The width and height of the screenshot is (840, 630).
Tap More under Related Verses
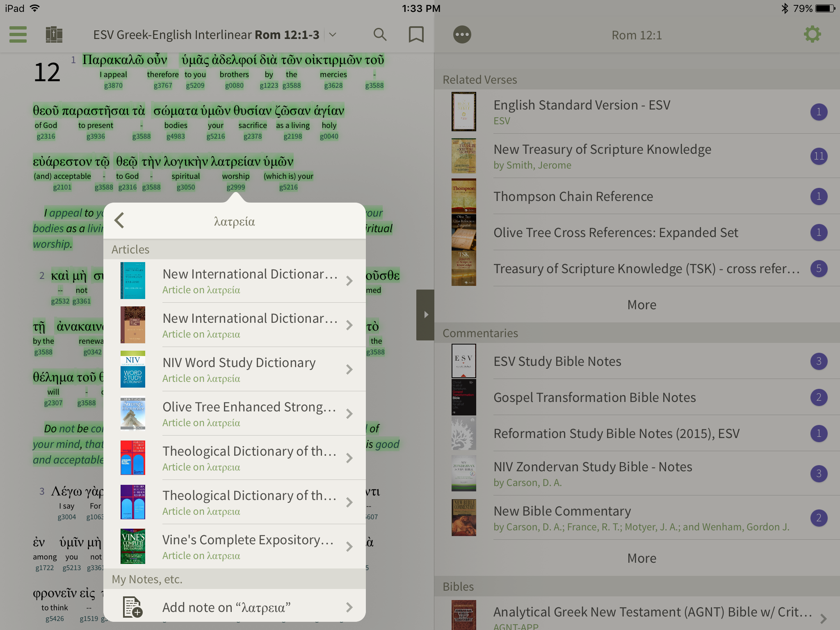coord(642,305)
